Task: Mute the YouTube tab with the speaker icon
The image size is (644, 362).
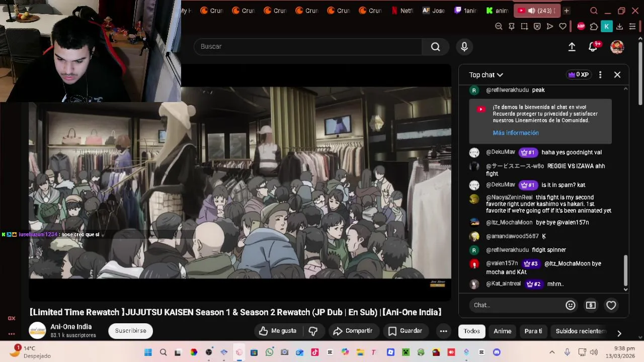Action: click(531, 11)
